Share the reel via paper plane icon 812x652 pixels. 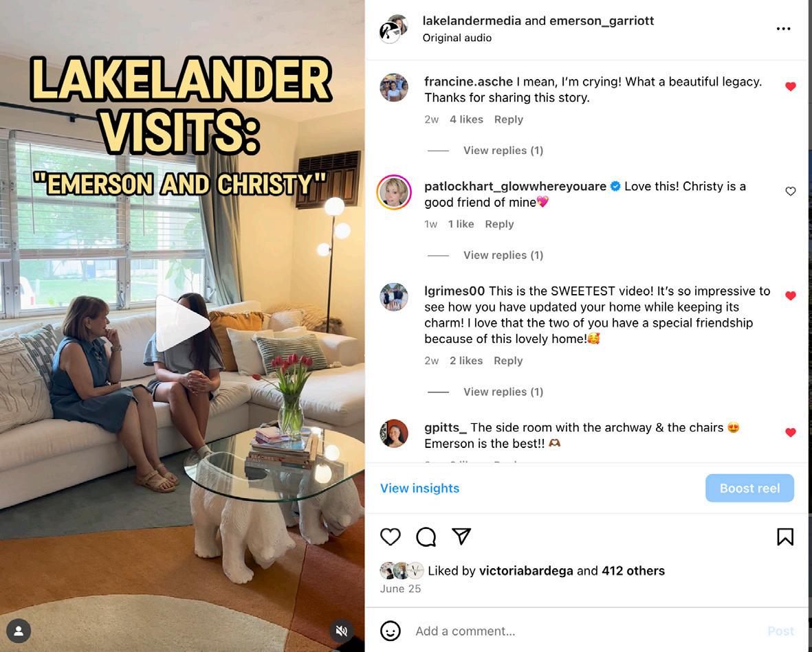[x=461, y=536]
